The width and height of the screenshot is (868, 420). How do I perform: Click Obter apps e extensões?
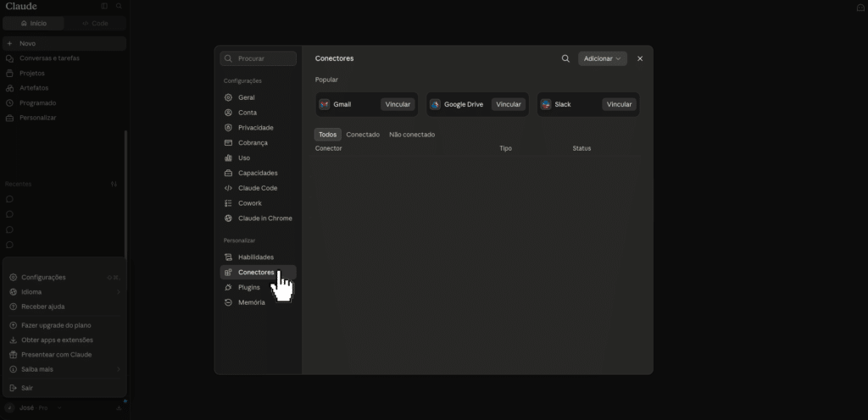click(x=64, y=340)
